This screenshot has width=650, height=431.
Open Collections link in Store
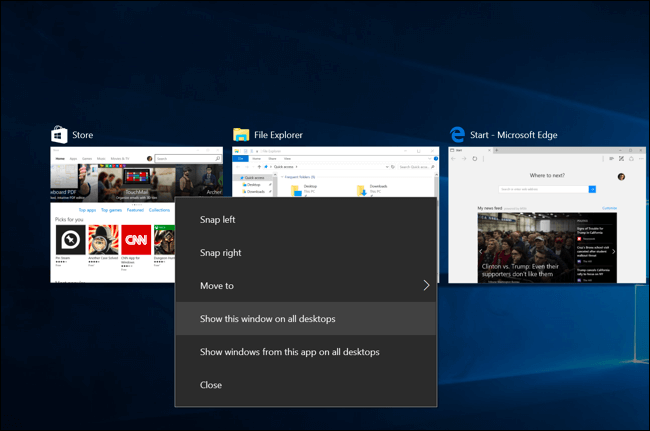(160, 210)
